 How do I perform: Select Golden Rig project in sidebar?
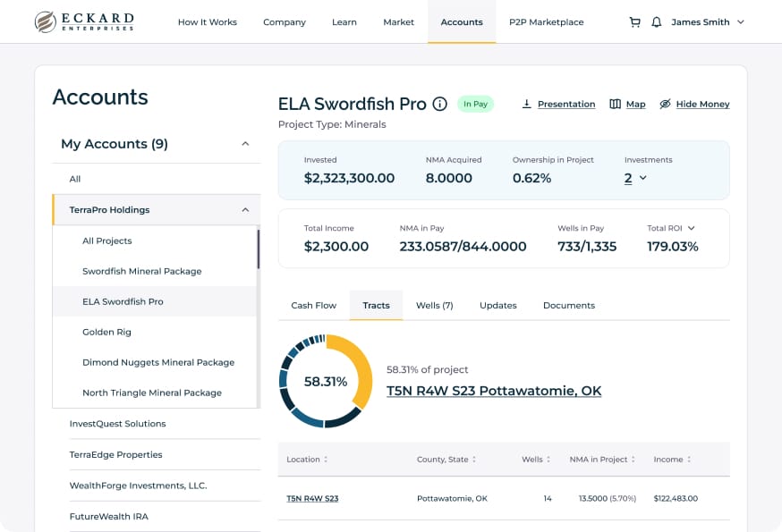pos(106,332)
